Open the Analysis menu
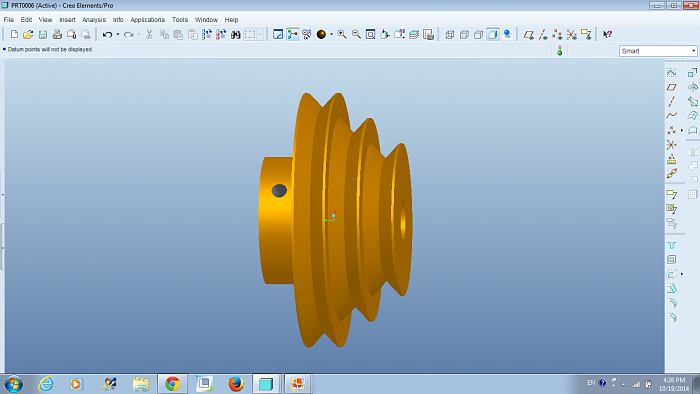Image resolution: width=700 pixels, height=394 pixels. click(x=94, y=20)
